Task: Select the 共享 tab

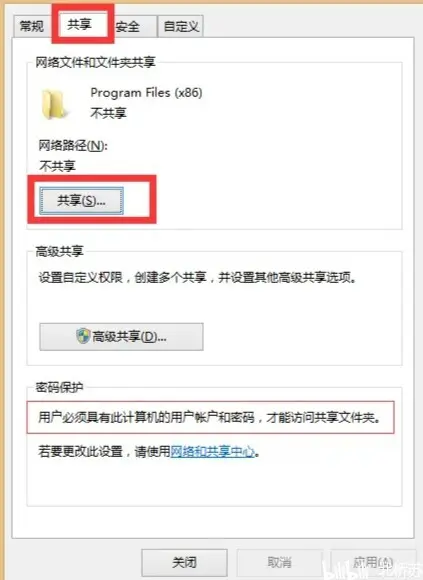Action: (79, 24)
